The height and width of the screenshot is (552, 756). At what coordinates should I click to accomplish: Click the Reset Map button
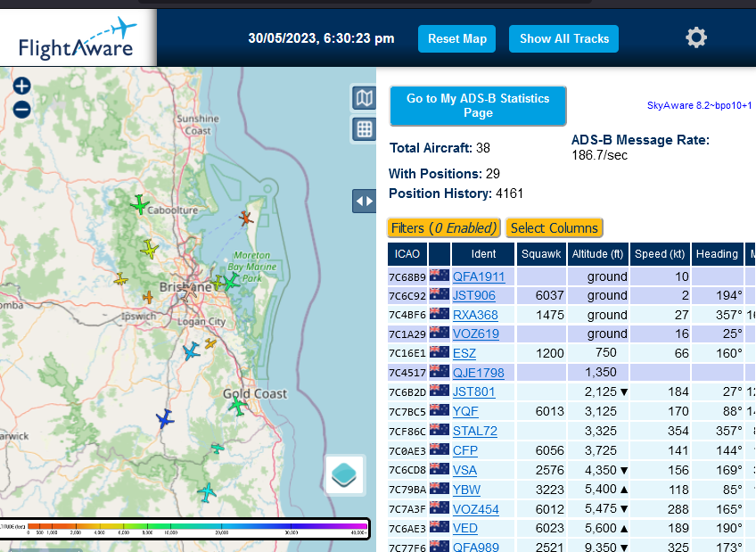457,38
